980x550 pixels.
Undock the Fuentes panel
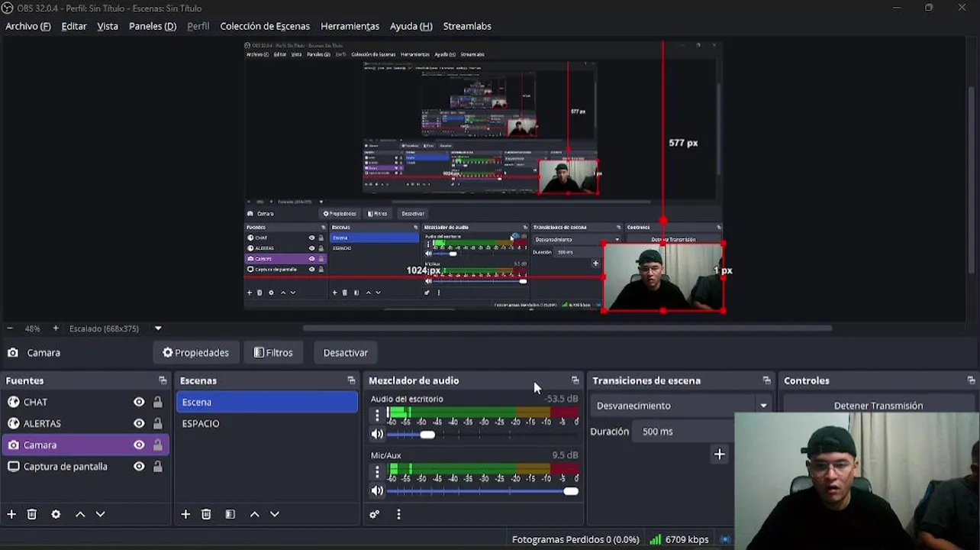(163, 380)
